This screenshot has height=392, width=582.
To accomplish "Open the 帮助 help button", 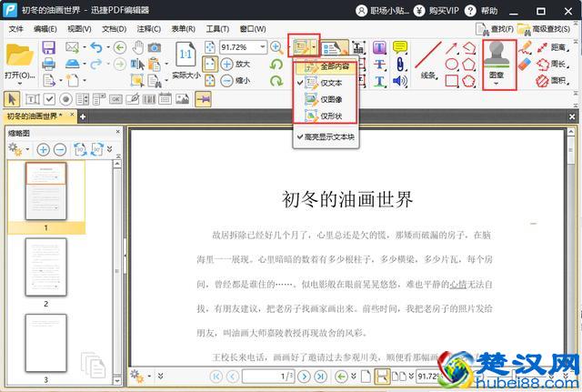I will [x=481, y=11].
